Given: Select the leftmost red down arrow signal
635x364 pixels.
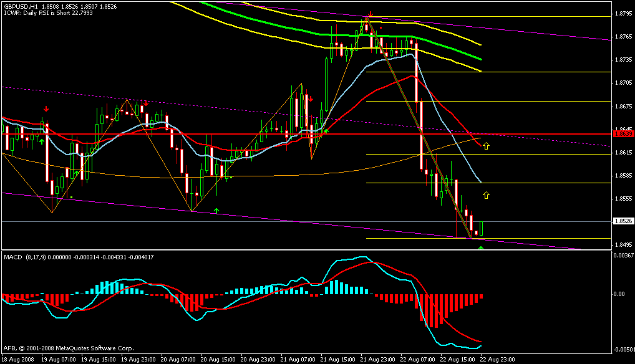Looking at the screenshot, I should (46, 109).
